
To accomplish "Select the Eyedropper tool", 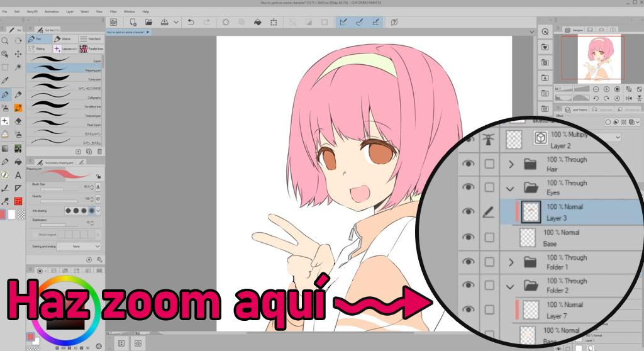I will coord(5,81).
